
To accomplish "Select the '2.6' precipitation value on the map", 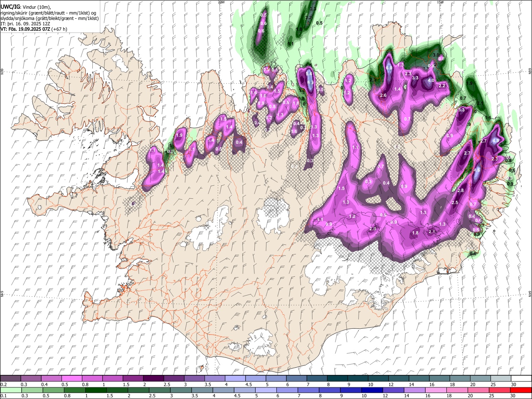I will click(x=383, y=96).
